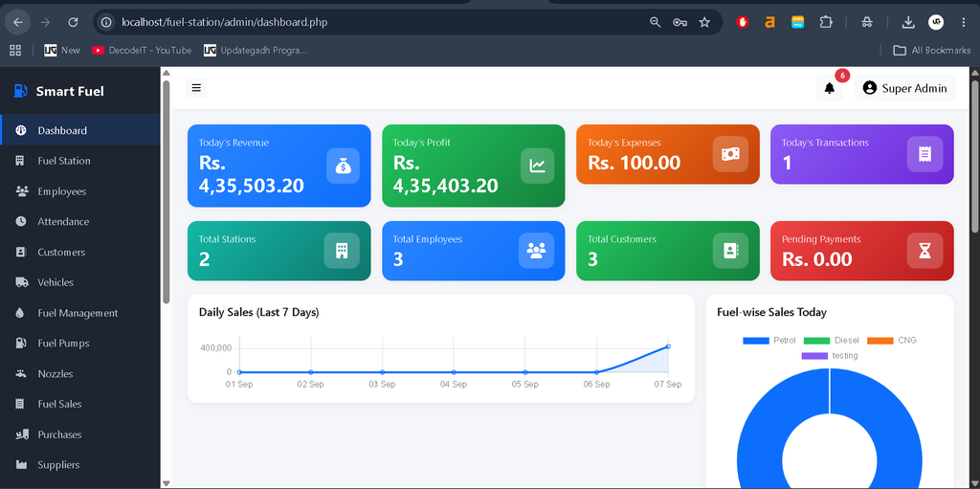Click the Today's Revenue money bag icon
The width and height of the screenshot is (980, 489).
[344, 166]
